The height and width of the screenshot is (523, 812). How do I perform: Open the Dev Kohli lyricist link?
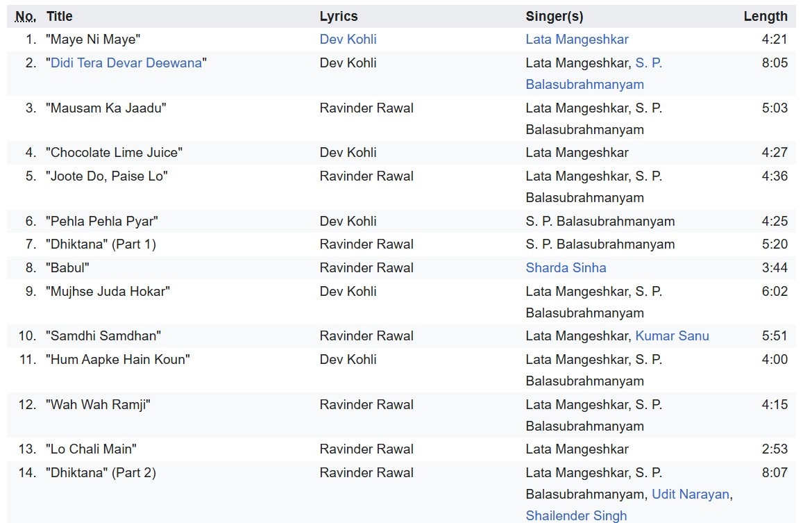pos(348,40)
